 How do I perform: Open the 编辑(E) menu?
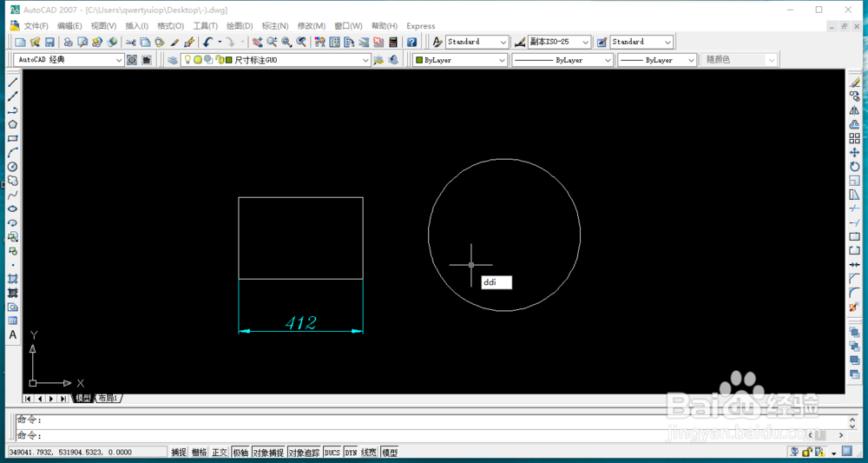coord(69,26)
